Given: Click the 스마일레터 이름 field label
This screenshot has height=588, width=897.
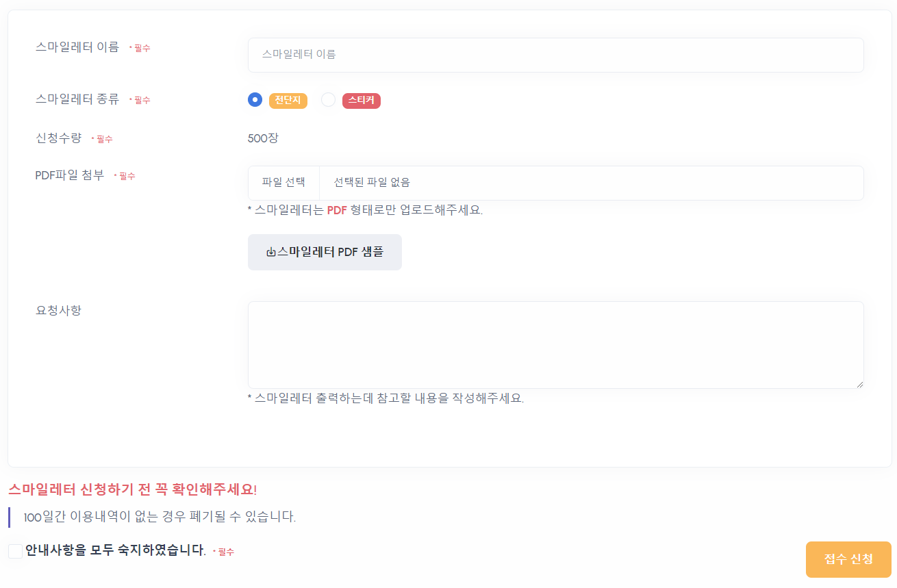Looking at the screenshot, I should [77, 47].
